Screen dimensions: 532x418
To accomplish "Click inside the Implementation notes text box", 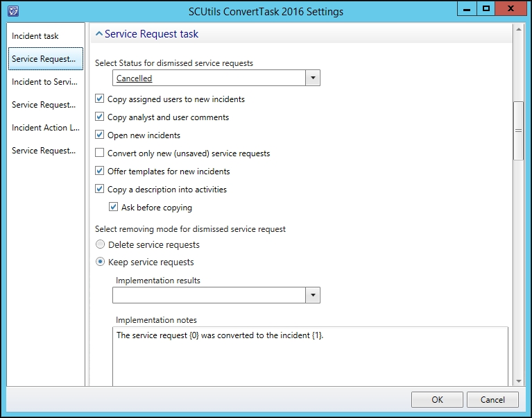I will 310,356.
